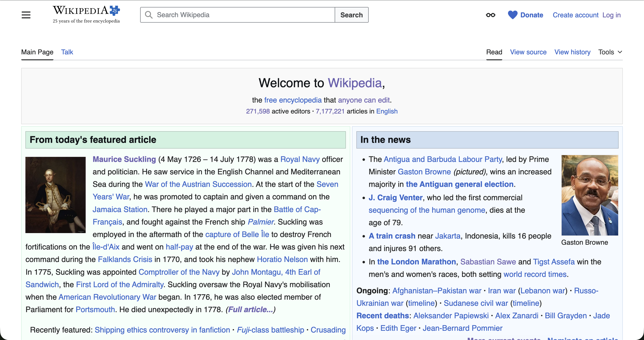Click the Search button
Viewport: 644px width, 340px height.
351,15
